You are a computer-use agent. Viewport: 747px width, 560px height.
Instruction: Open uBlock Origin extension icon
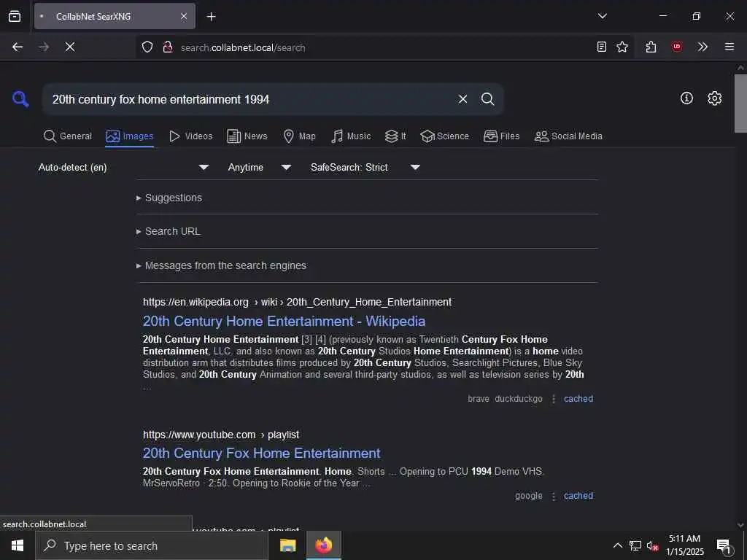[677, 47]
